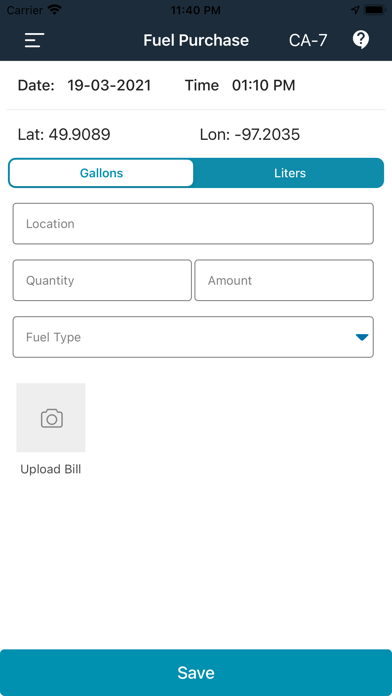The image size is (392, 696).
Task: Change the time 01:10 PM
Action: tap(264, 85)
